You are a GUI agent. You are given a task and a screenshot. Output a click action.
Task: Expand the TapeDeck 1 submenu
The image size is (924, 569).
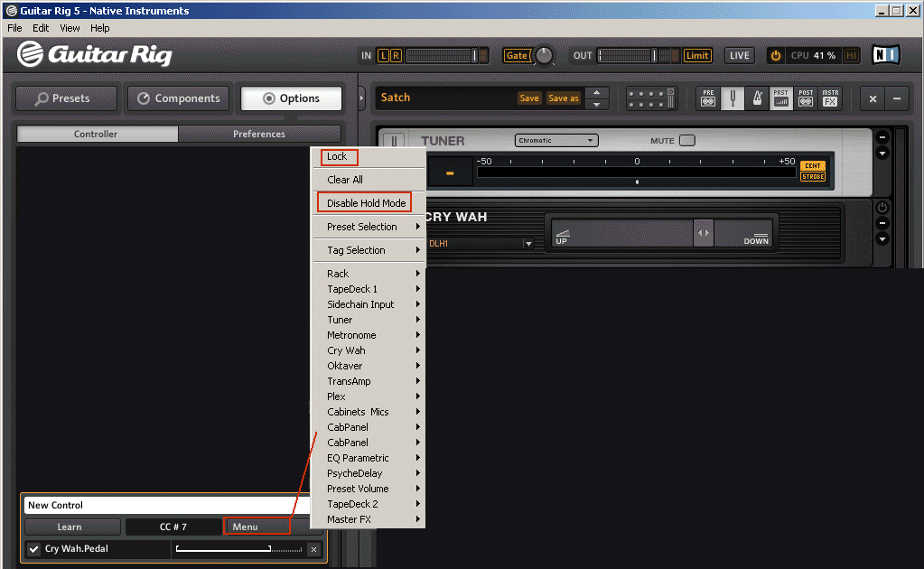point(369,289)
